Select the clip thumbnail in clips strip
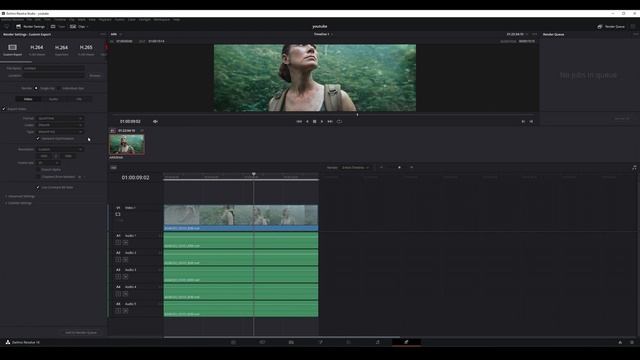640x360 pixels. (127, 144)
